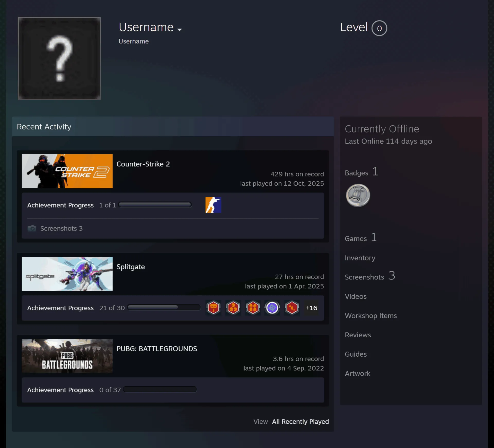Open Counter-Strike 2 game title link
The height and width of the screenshot is (448, 494).
point(143,164)
